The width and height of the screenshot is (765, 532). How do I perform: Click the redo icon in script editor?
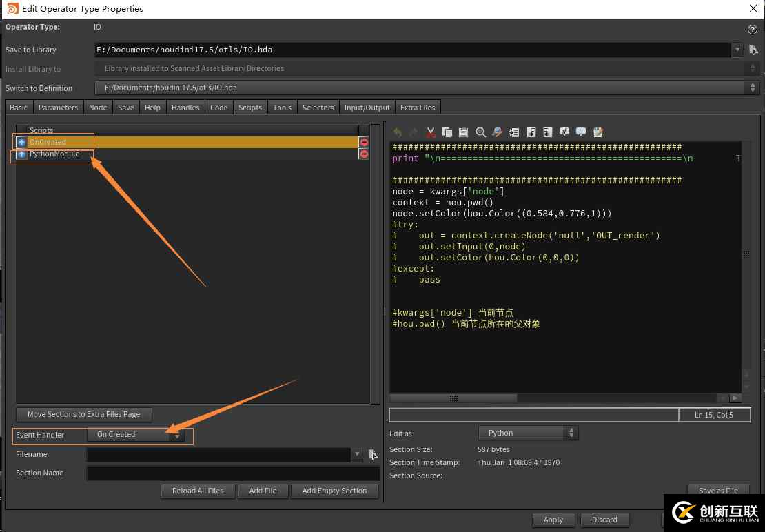(414, 132)
